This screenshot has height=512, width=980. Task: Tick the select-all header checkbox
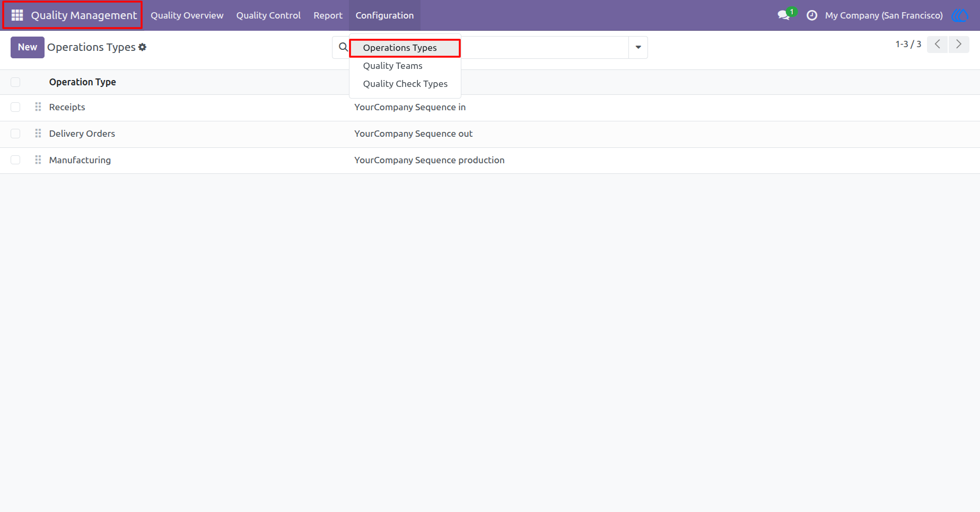pos(15,82)
